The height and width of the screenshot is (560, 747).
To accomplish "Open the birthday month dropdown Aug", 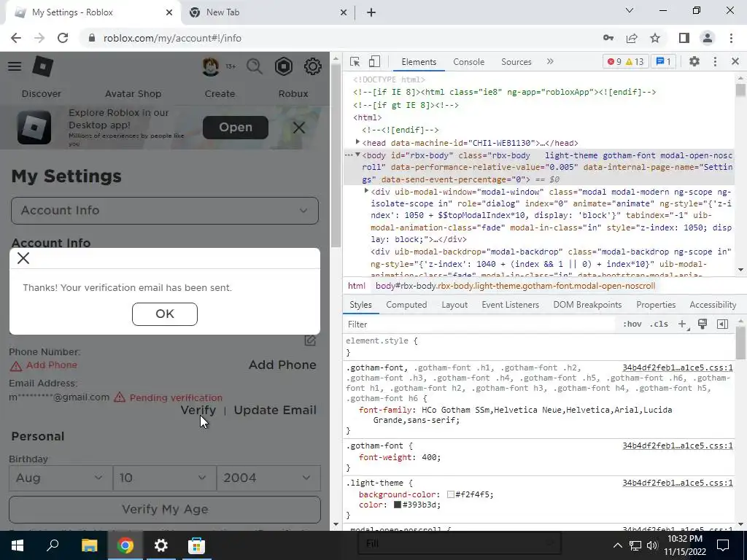I will pyautogui.click(x=61, y=478).
